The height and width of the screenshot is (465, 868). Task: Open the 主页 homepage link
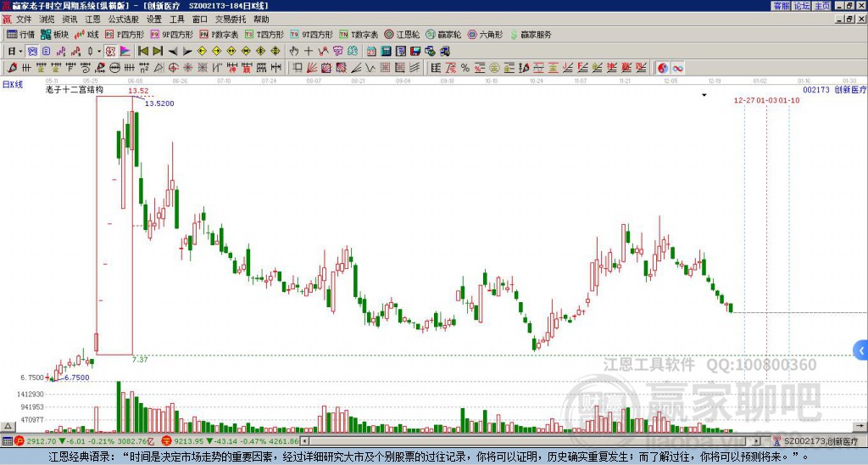tap(821, 6)
